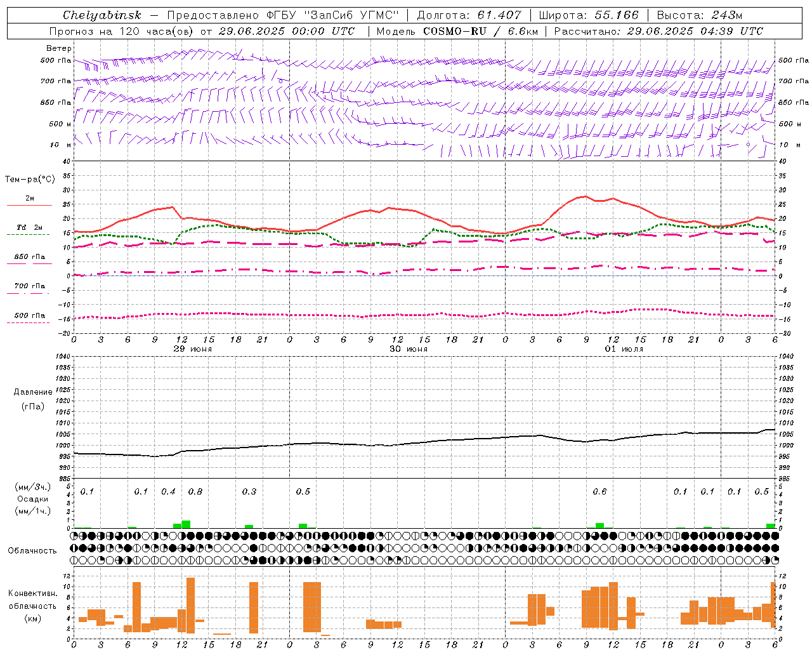This screenshot has width=812, height=650.
Task: Click the (мм/3ч.) precipitation unit label
Action: click(32, 487)
